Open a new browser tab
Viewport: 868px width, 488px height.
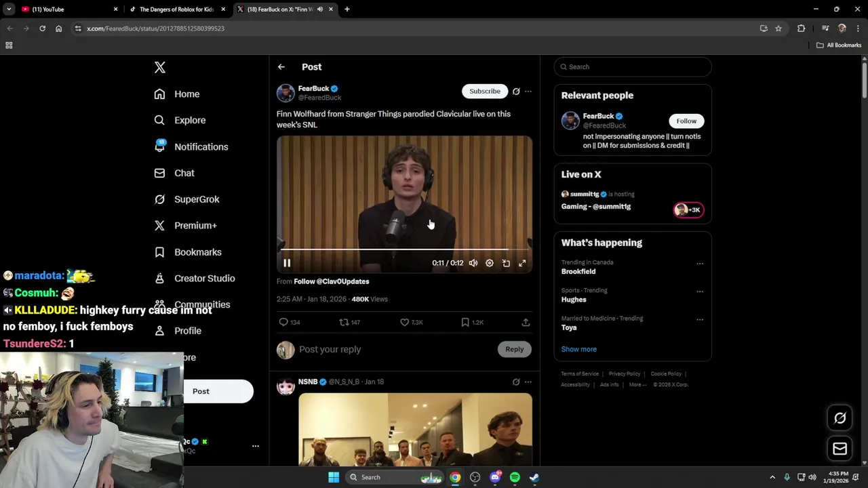[347, 9]
